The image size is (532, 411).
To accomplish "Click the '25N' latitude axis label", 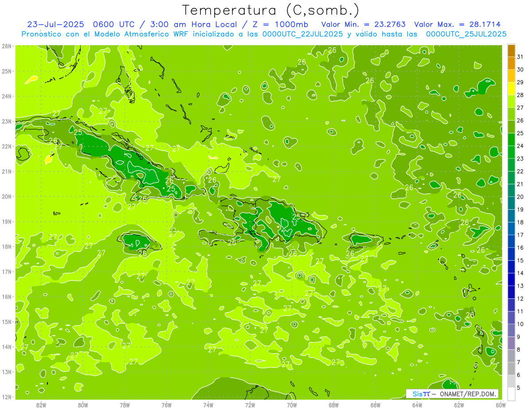I will [x=7, y=71].
